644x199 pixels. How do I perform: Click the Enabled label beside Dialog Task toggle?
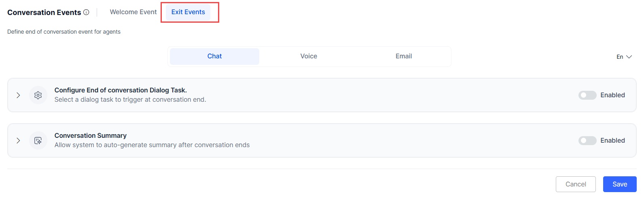click(612, 95)
